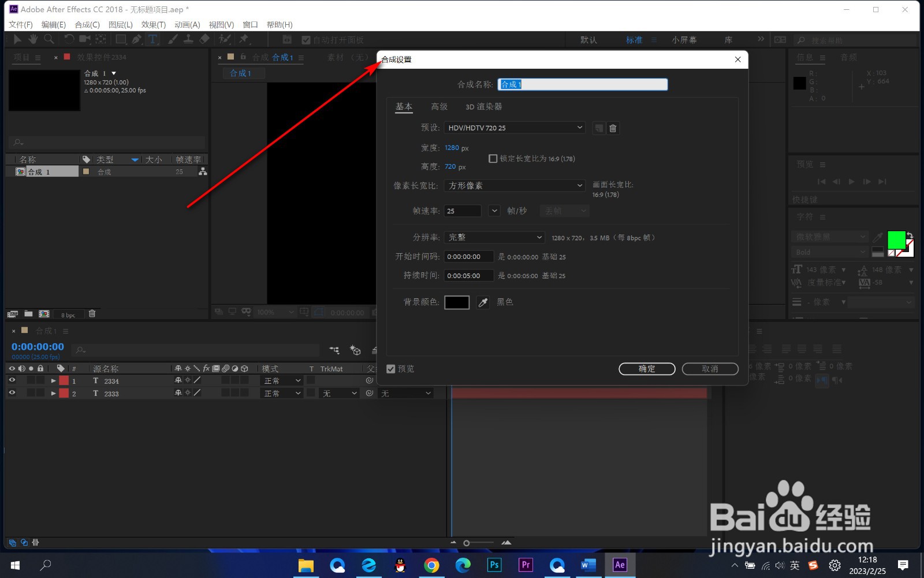Open the frame rate arrow dropdown
Image resolution: width=924 pixels, height=578 pixels.
pos(494,211)
